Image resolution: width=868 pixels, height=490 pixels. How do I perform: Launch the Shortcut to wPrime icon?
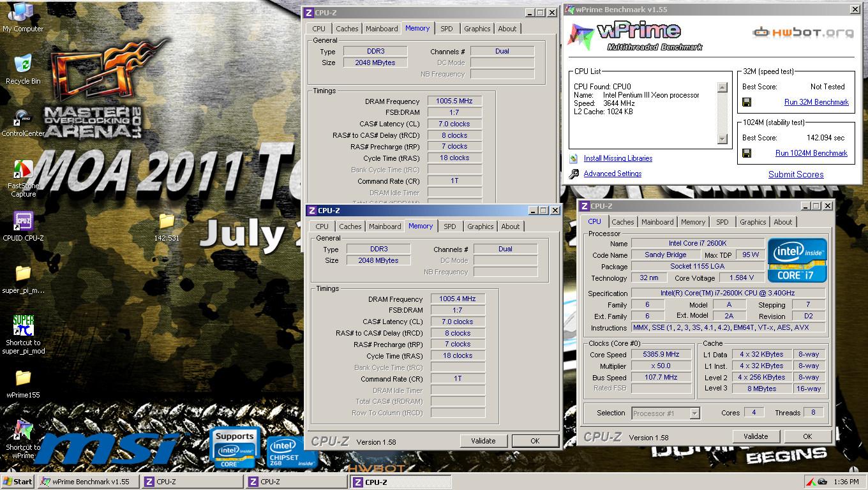23,440
